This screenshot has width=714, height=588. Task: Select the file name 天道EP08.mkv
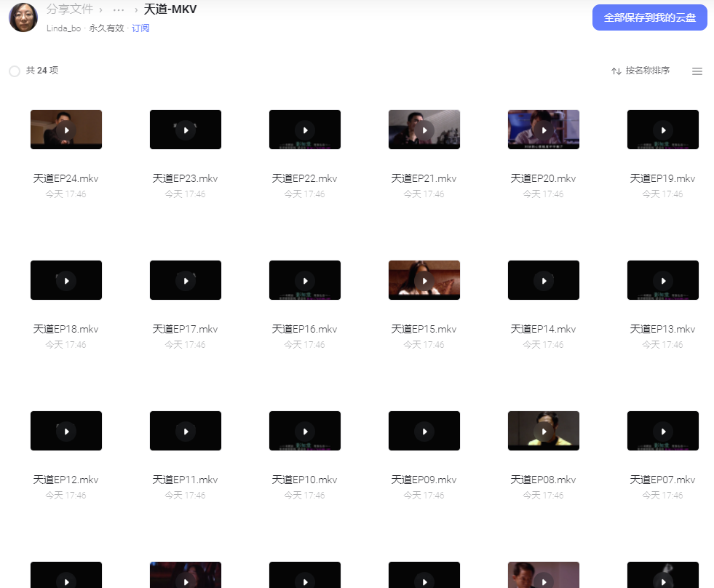(x=543, y=480)
